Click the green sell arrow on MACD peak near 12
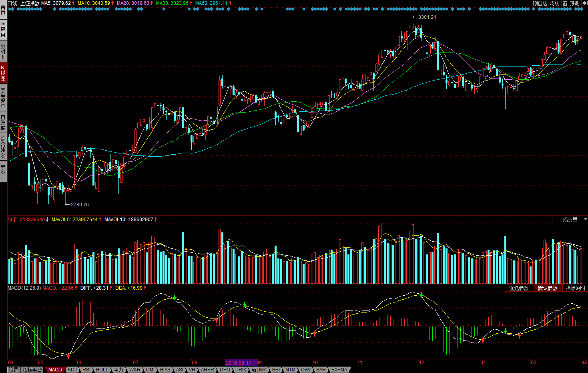588x373 pixels. [x=421, y=295]
